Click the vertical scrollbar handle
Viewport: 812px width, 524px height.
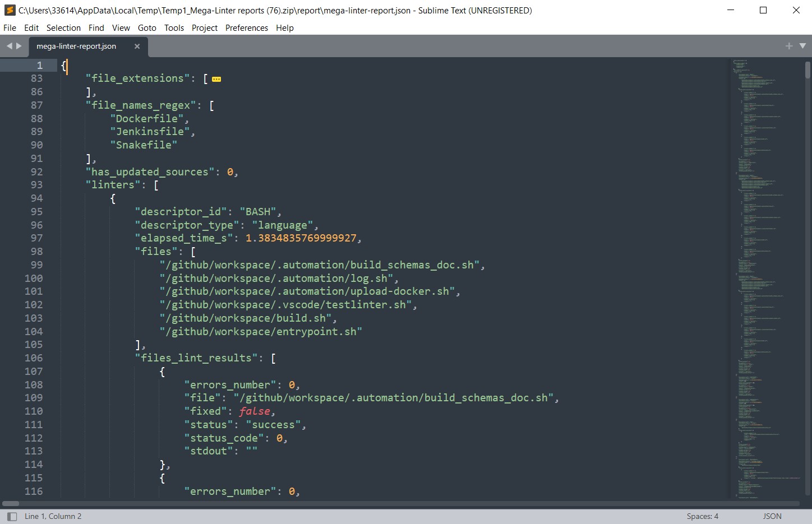click(808, 70)
